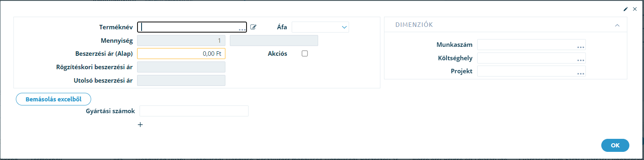Confirm with the OK button

[x=615, y=145]
